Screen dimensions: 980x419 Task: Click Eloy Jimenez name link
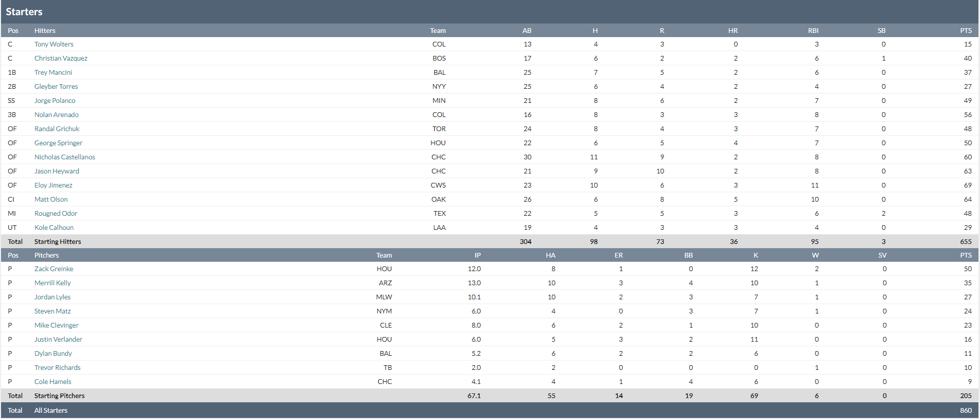point(53,185)
